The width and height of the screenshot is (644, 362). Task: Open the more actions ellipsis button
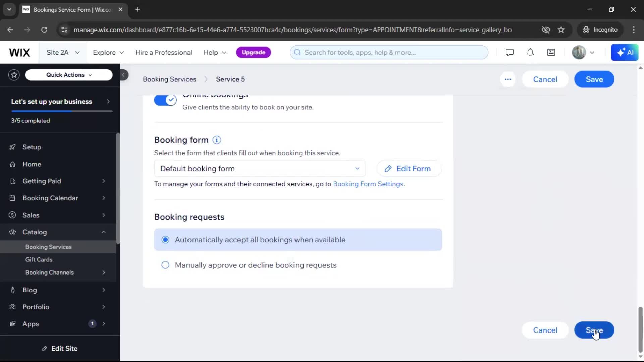[508, 79]
